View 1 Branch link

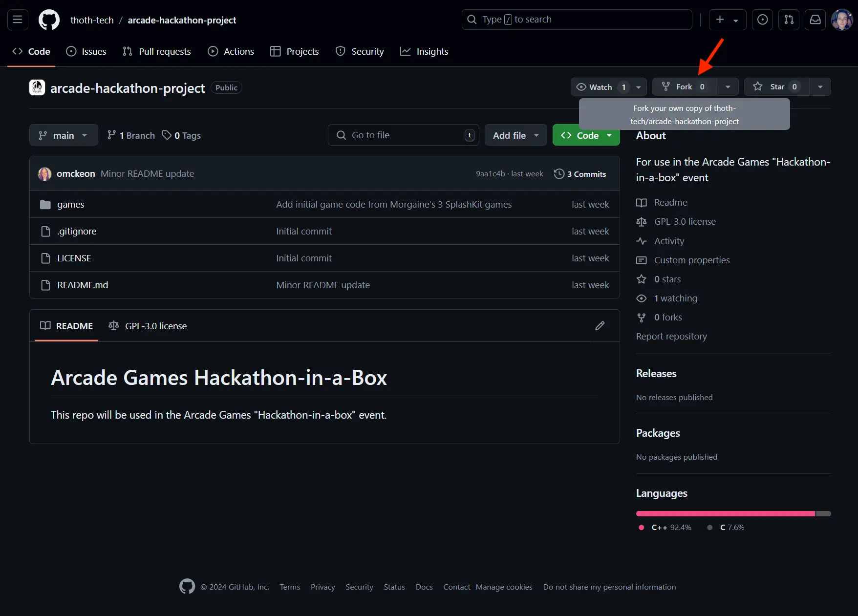(x=131, y=135)
